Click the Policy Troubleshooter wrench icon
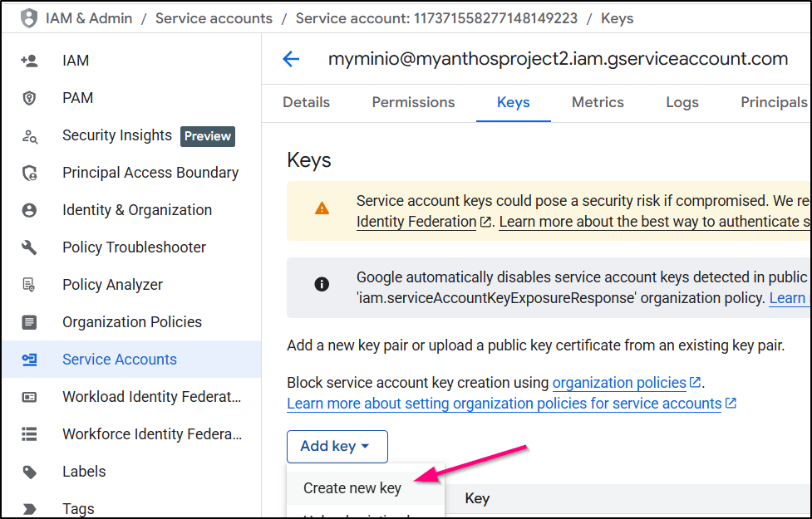Screen dimensions: 812x519 29,247
